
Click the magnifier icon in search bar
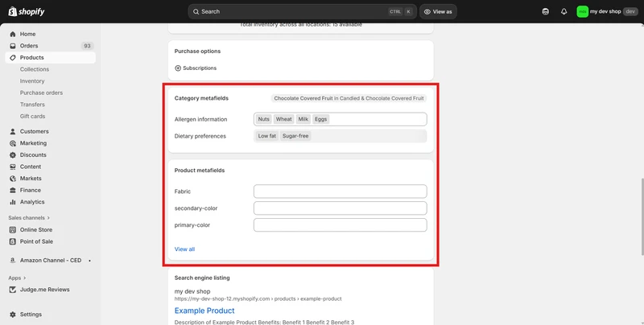(196, 12)
